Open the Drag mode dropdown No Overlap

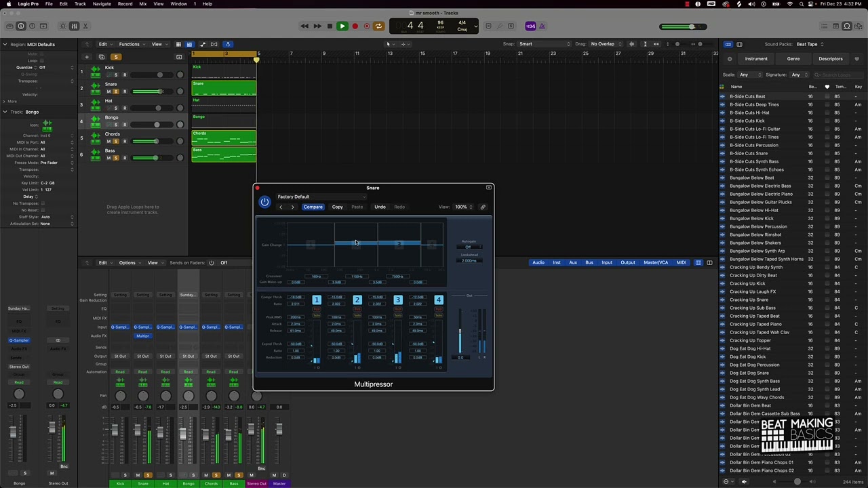607,44
